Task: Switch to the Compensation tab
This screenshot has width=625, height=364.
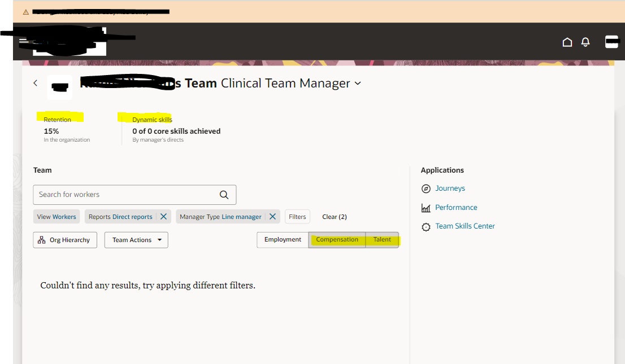Action: pos(337,239)
